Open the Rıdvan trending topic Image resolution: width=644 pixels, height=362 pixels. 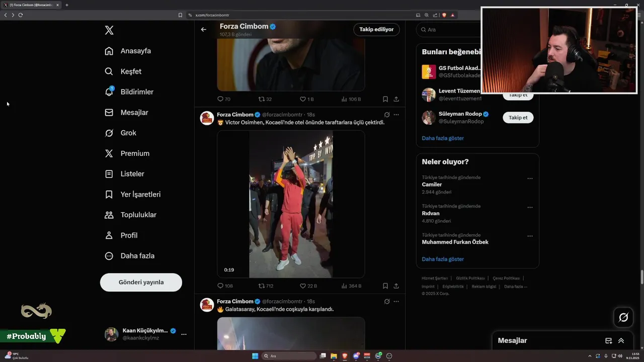coord(477,213)
